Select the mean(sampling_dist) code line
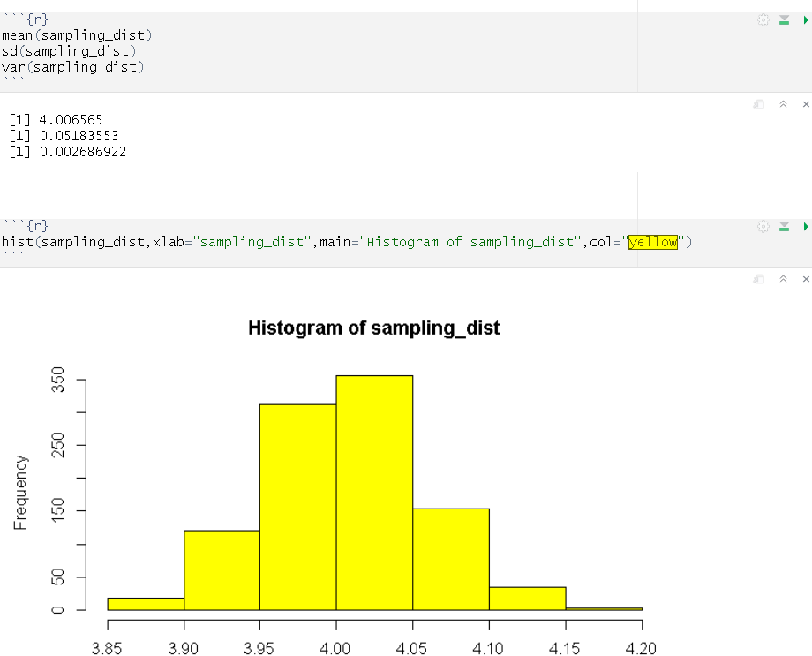Screen dimensions: 812x656 pyautogui.click(x=75, y=34)
